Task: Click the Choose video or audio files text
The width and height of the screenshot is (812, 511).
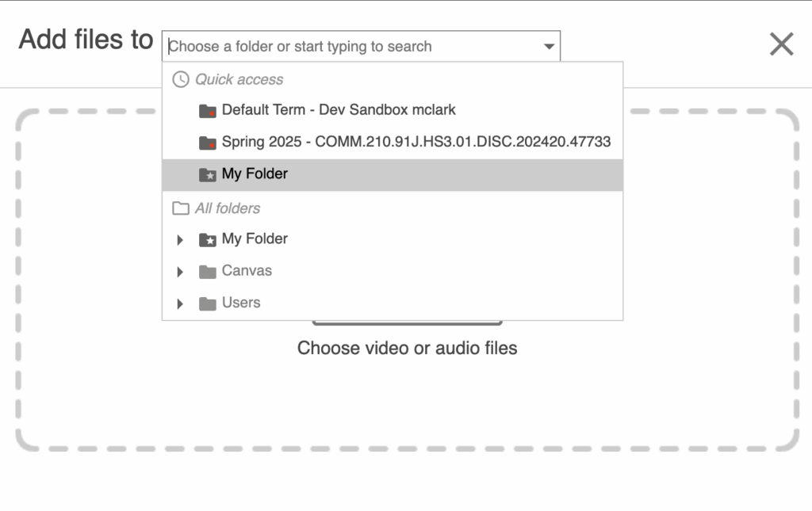Action: [x=407, y=348]
